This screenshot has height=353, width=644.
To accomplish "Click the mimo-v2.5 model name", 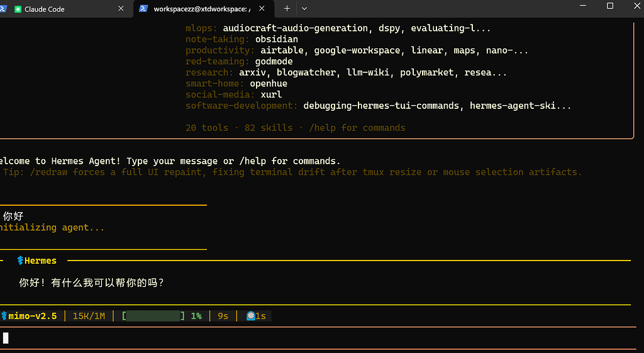I will (x=33, y=316).
